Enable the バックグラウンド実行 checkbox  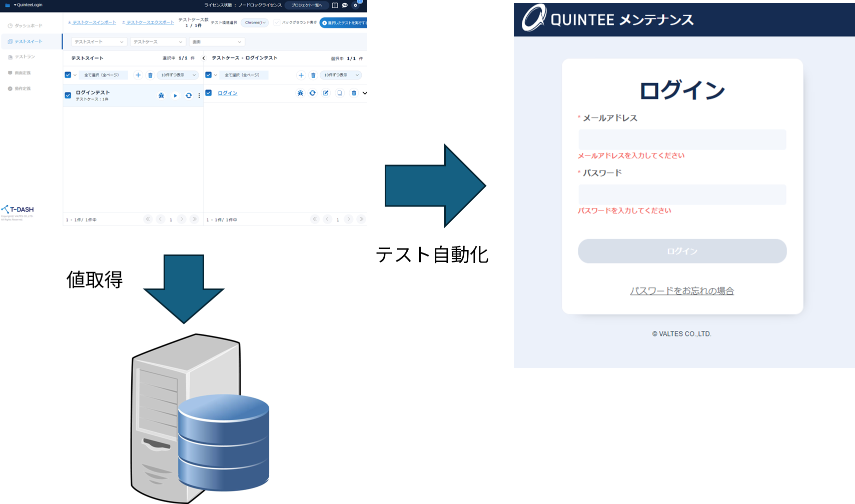point(277,22)
